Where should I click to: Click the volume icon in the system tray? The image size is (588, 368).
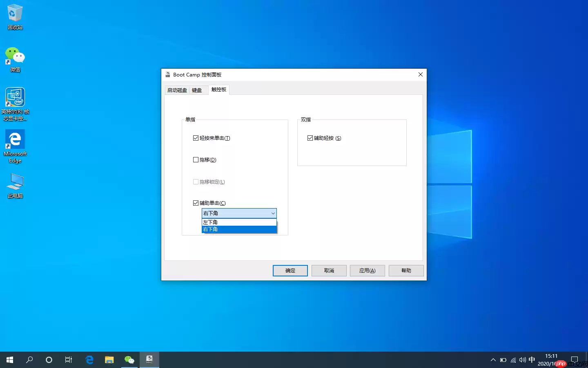coord(522,360)
